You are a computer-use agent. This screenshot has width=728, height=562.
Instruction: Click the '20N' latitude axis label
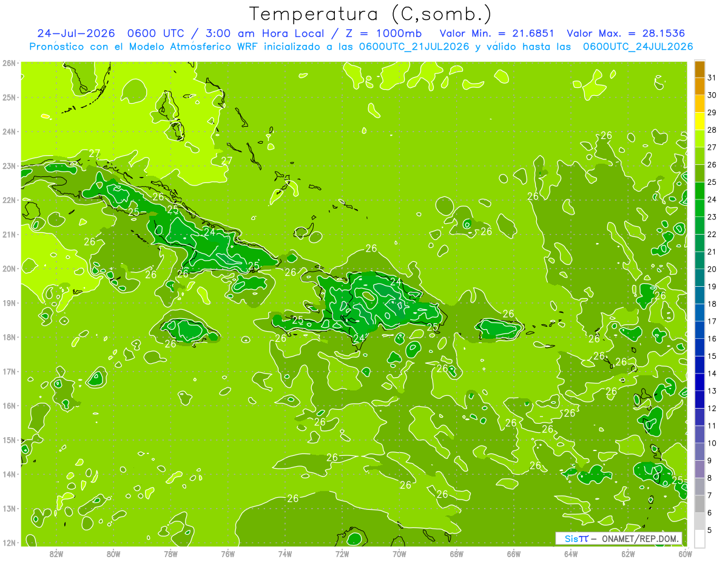click(8, 269)
